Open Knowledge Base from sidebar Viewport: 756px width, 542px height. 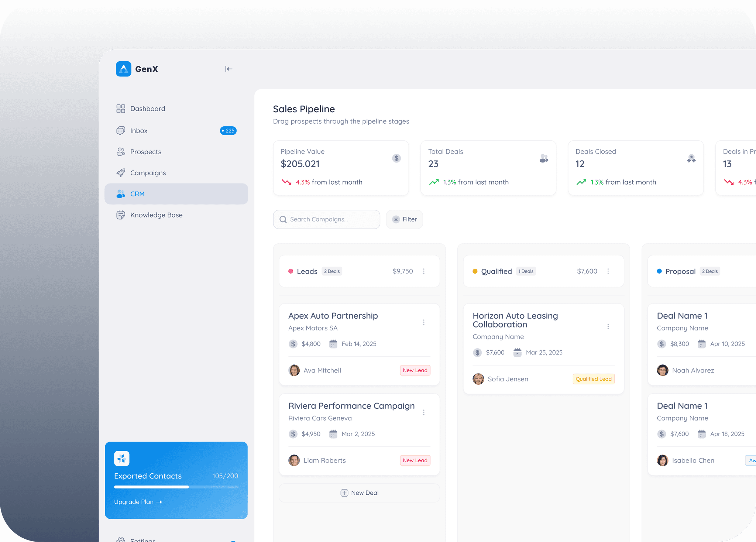[x=156, y=215]
